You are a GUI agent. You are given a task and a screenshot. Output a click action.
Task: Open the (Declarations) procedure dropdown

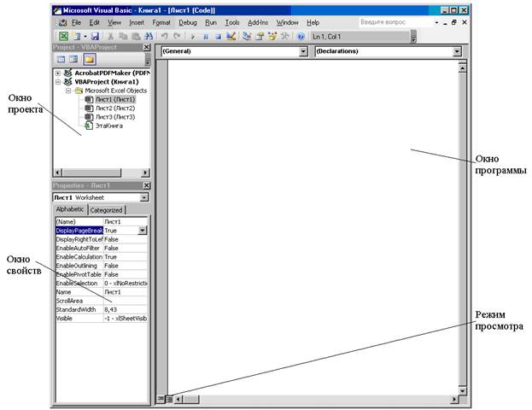457,51
